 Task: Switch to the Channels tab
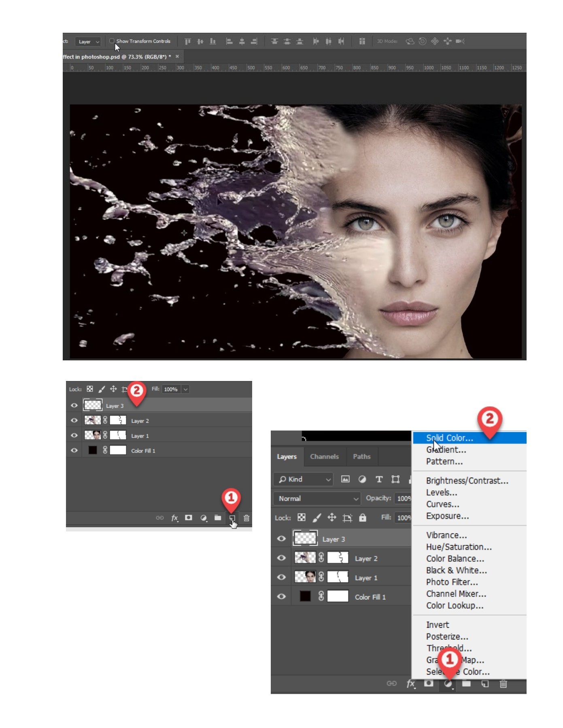324,457
